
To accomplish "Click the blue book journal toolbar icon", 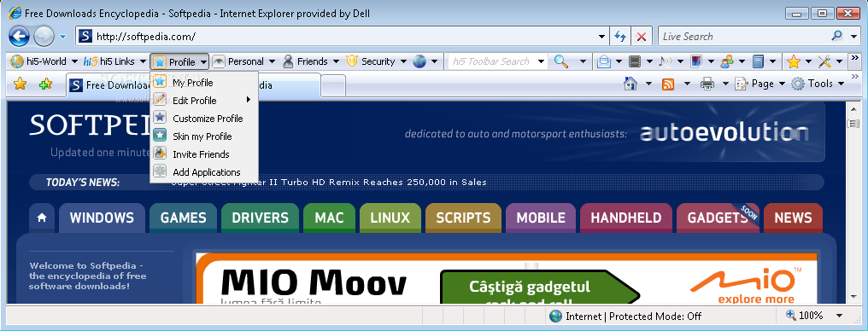I will point(758,62).
